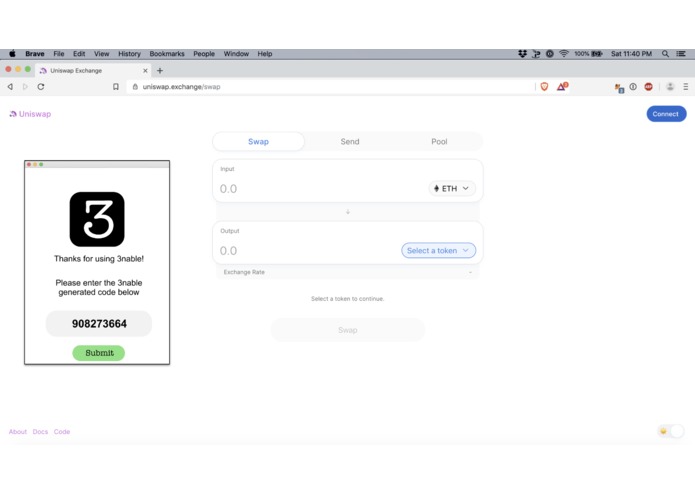This screenshot has width=695, height=494.
Task: Open the Code footer link
Action: point(62,432)
